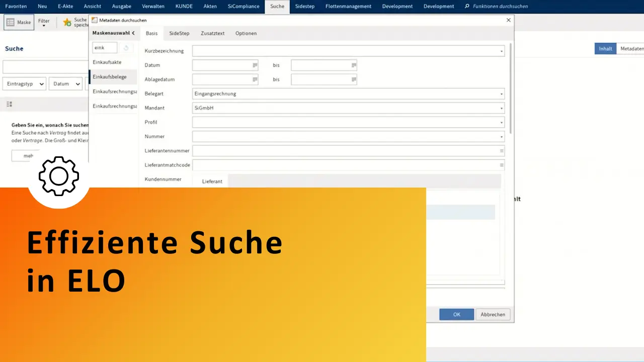The width and height of the screenshot is (644, 362).
Task: Click the list view icon under the search filters
Action: point(9,104)
